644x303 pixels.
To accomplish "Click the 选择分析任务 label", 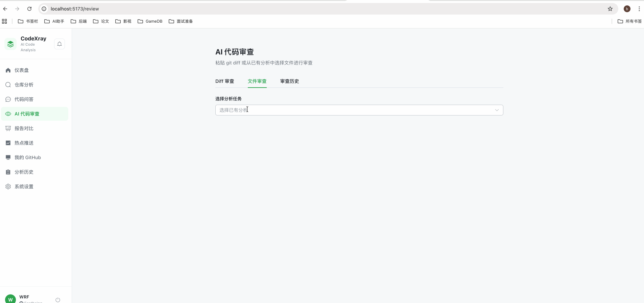I will click(229, 99).
